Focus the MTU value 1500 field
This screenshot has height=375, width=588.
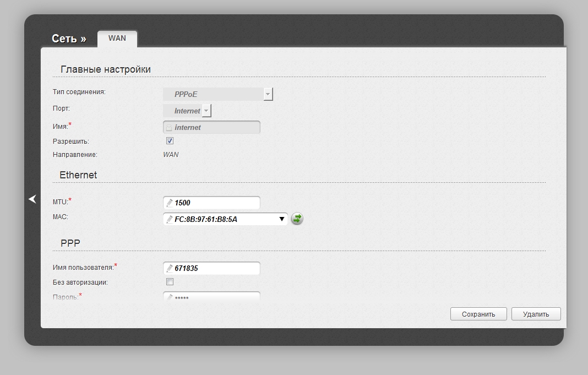click(216, 203)
